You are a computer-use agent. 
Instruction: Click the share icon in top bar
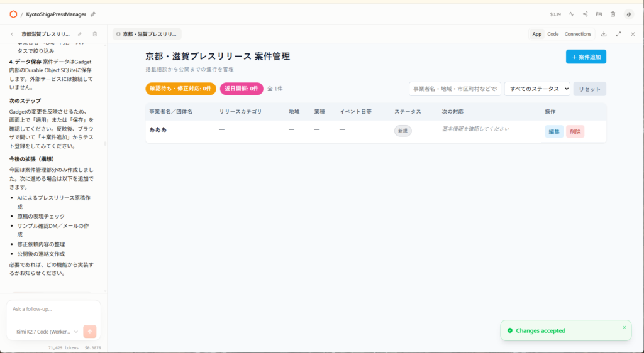tap(586, 14)
